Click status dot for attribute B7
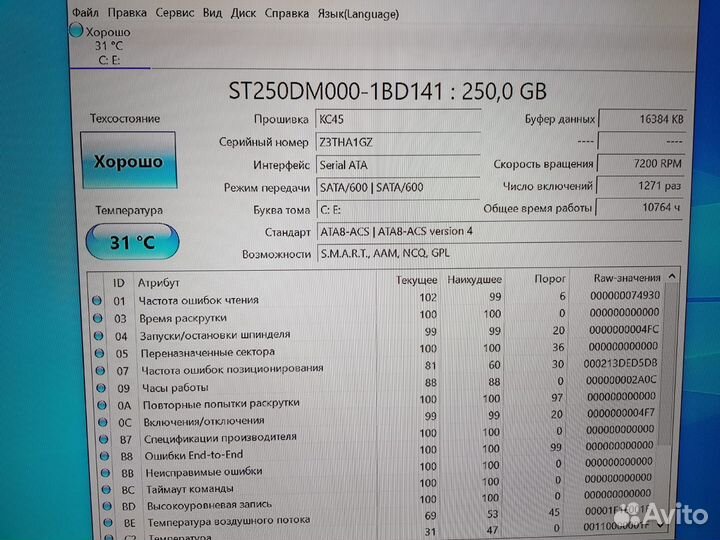This screenshot has height=540, width=720. pos(104,439)
